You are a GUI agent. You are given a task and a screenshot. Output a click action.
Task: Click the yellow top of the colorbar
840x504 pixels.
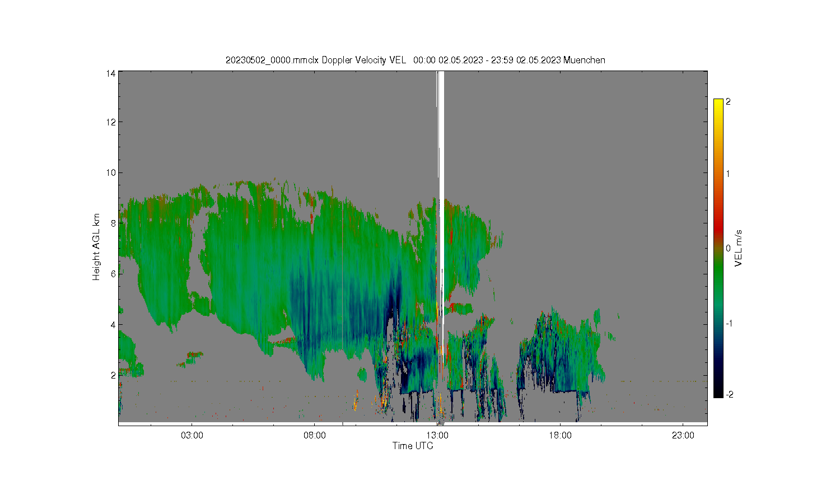(x=718, y=104)
